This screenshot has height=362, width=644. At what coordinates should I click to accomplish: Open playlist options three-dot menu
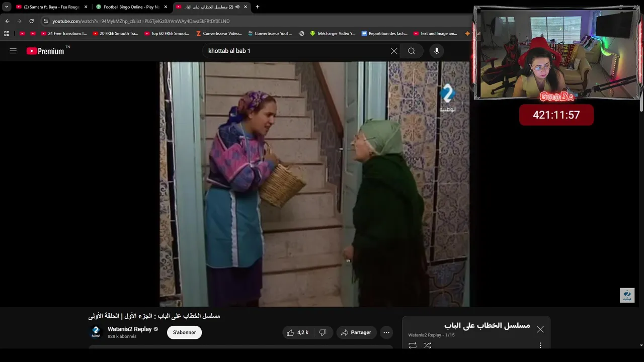pos(540,345)
